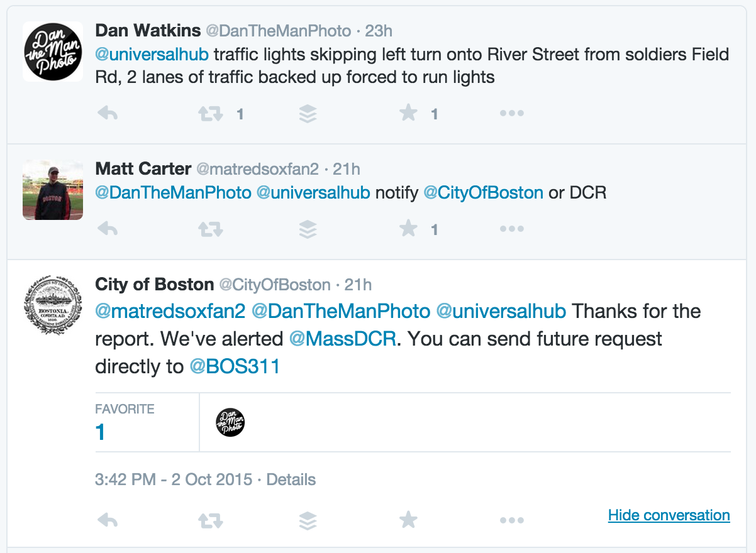Open more options on City of Boston tweet
The image size is (756, 553).
pos(511,520)
